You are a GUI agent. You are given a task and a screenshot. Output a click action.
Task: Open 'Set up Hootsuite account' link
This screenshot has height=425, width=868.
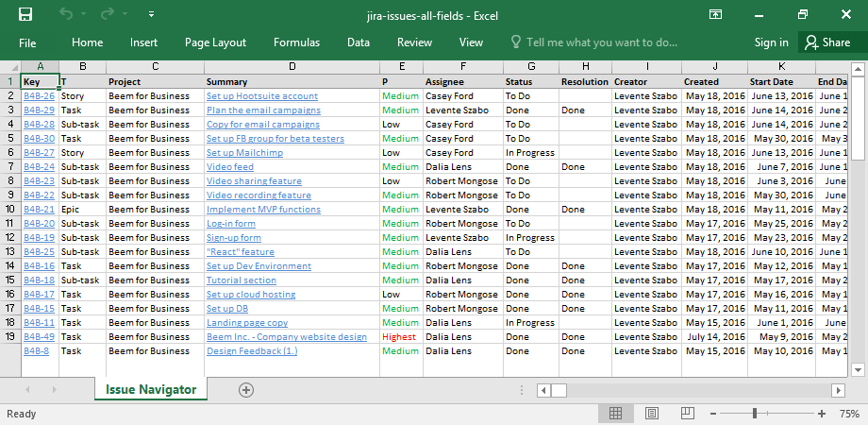point(262,95)
